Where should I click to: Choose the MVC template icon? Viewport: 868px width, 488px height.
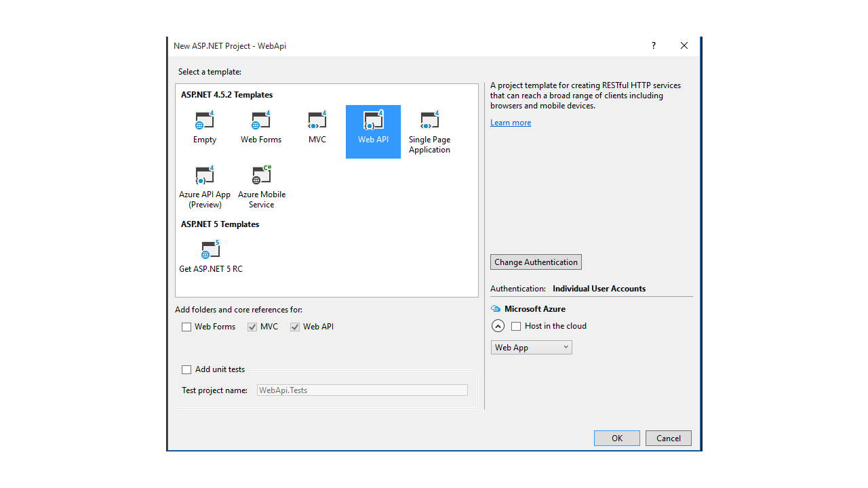coord(317,121)
